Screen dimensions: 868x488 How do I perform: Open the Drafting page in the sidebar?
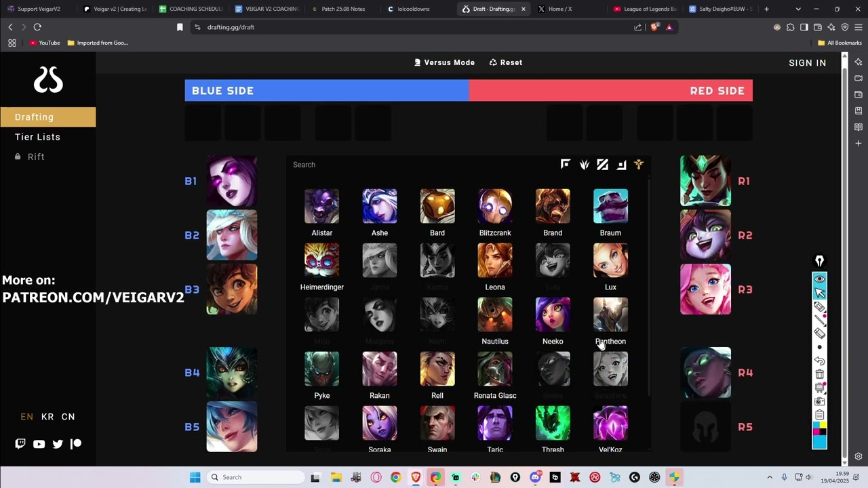[47, 117]
